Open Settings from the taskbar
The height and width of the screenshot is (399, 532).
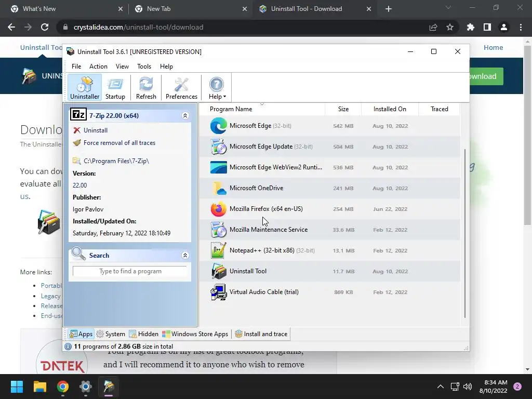coord(86,387)
